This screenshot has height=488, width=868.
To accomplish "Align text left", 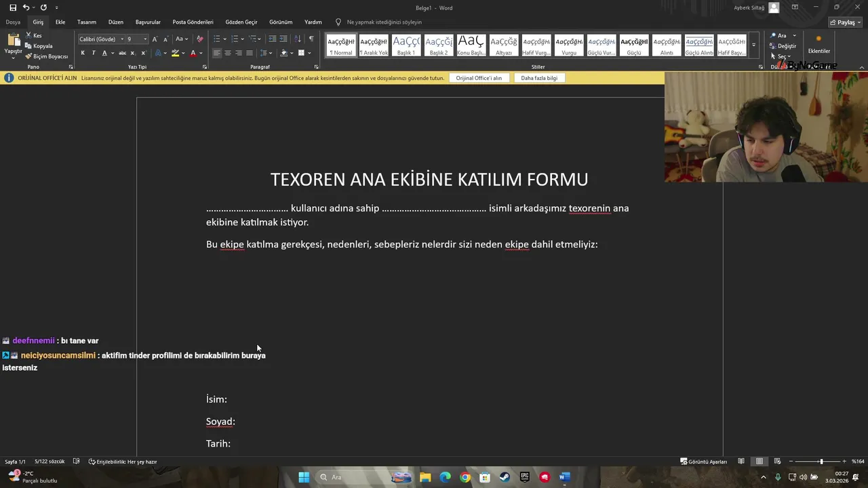I will [217, 53].
